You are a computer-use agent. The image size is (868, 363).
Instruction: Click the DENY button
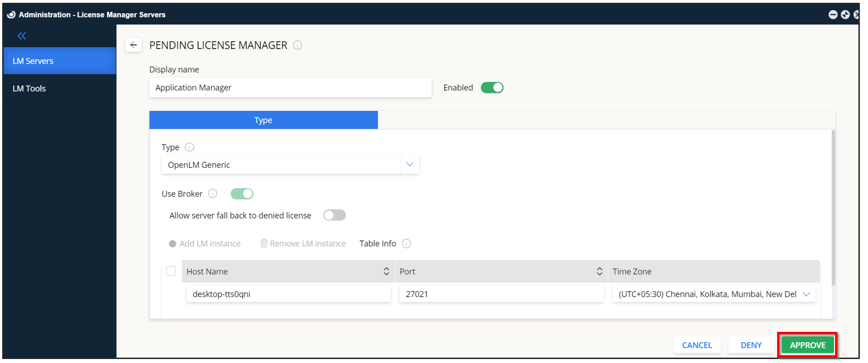[751, 345]
